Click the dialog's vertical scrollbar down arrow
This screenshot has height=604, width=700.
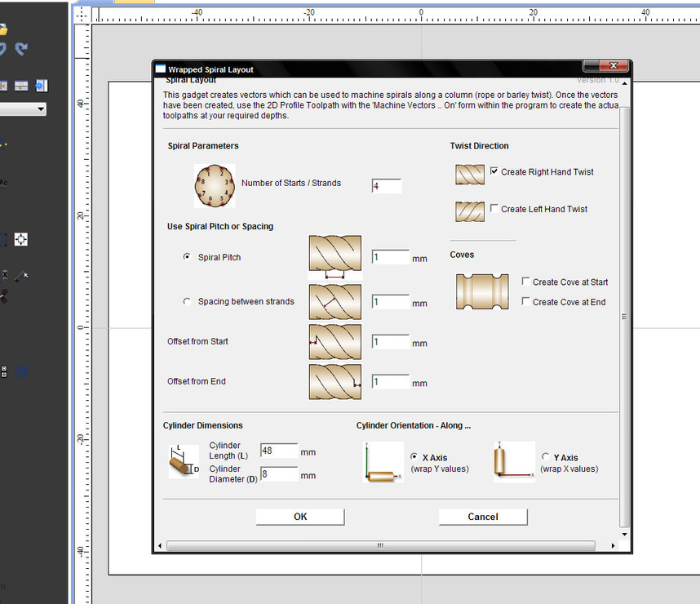click(x=625, y=535)
